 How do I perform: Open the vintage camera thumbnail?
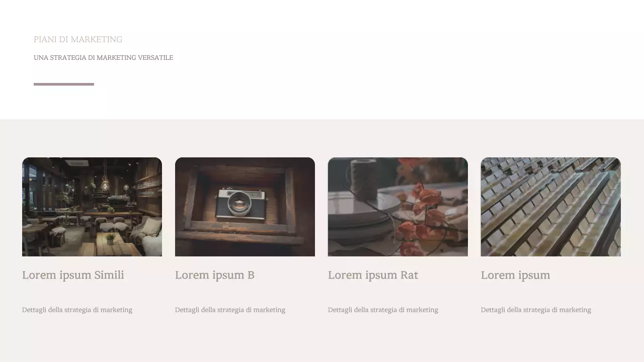click(245, 207)
